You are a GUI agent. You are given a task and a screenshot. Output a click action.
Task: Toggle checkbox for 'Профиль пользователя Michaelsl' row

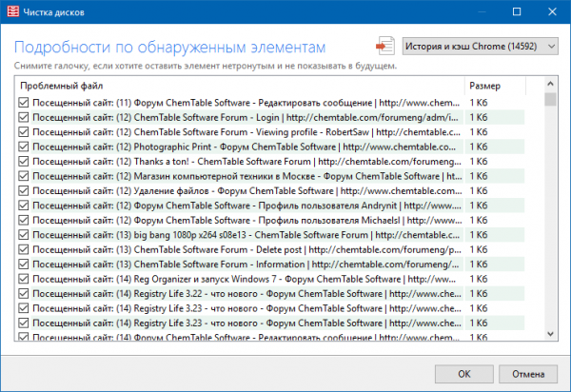(24, 220)
